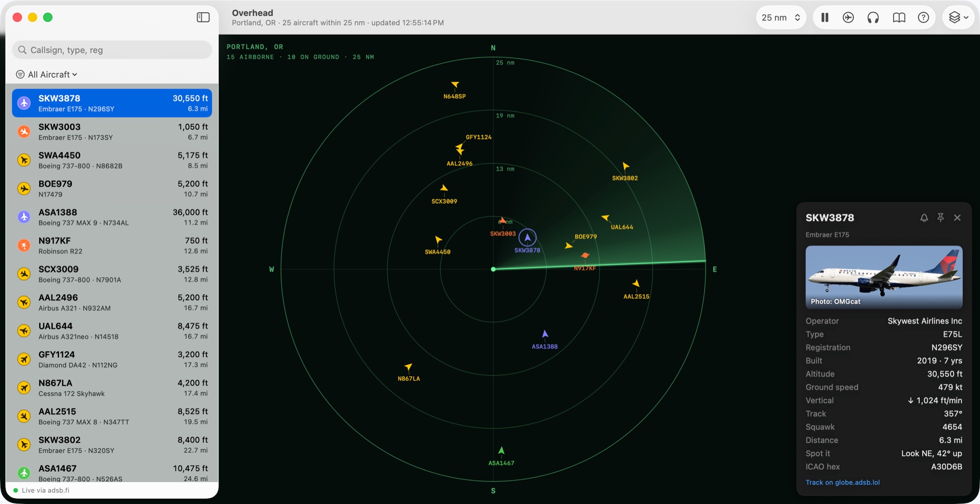Select N917KF Robinson R22 row
Image resolution: width=980 pixels, height=504 pixels.
coord(112,245)
